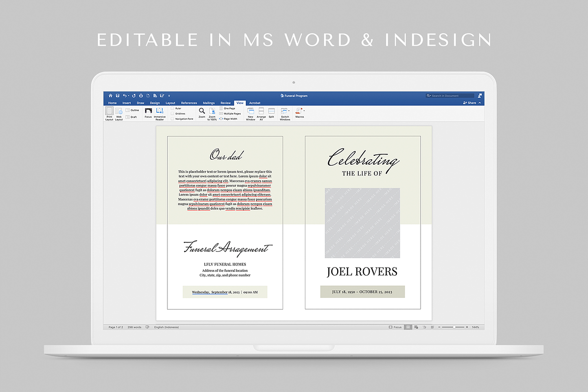Click the Wednesday, September 18, 2023 date
This screenshot has height=392, width=588.
pos(216,292)
